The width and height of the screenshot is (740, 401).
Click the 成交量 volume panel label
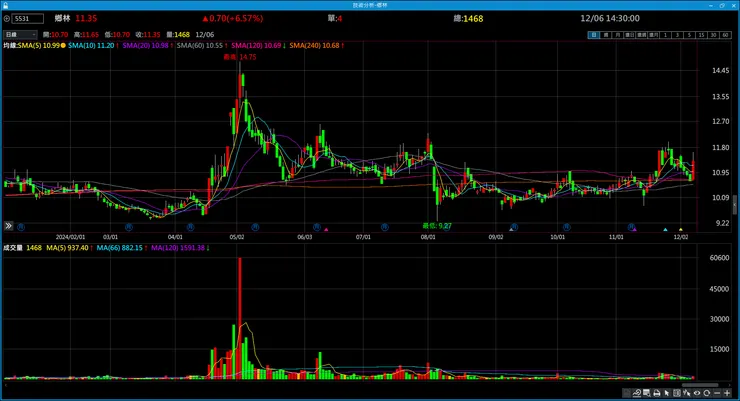13,248
